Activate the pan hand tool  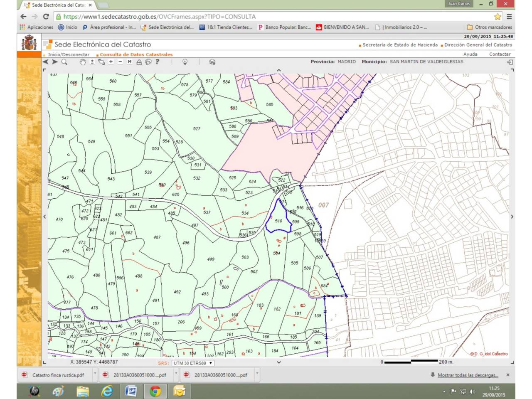pyautogui.click(x=83, y=62)
